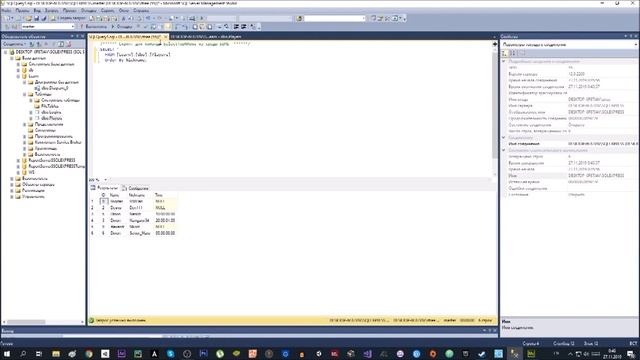Open the Проект menu
Viewport: 640px width, 360px height.
70,10
